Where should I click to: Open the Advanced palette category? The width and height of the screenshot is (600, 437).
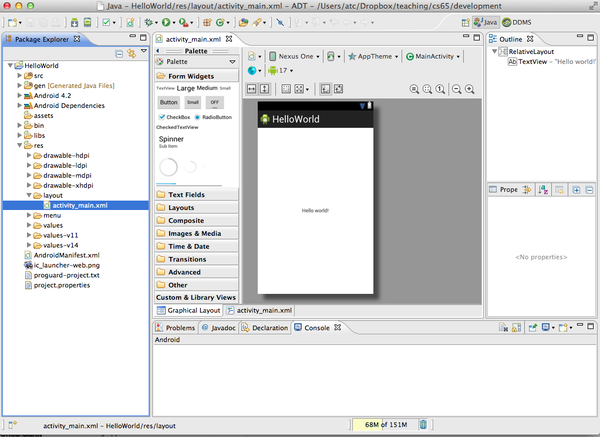click(x=197, y=272)
